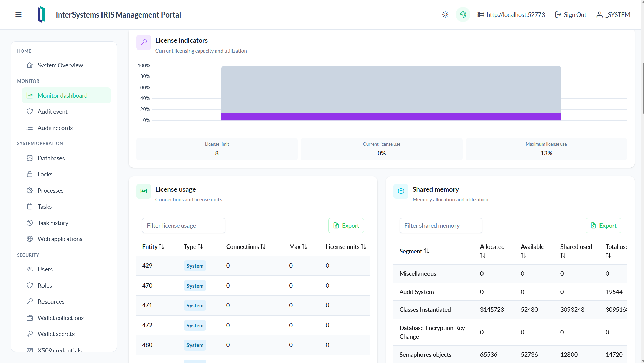644x363 pixels.
Task: Go to Users page
Action: [x=66, y=269]
